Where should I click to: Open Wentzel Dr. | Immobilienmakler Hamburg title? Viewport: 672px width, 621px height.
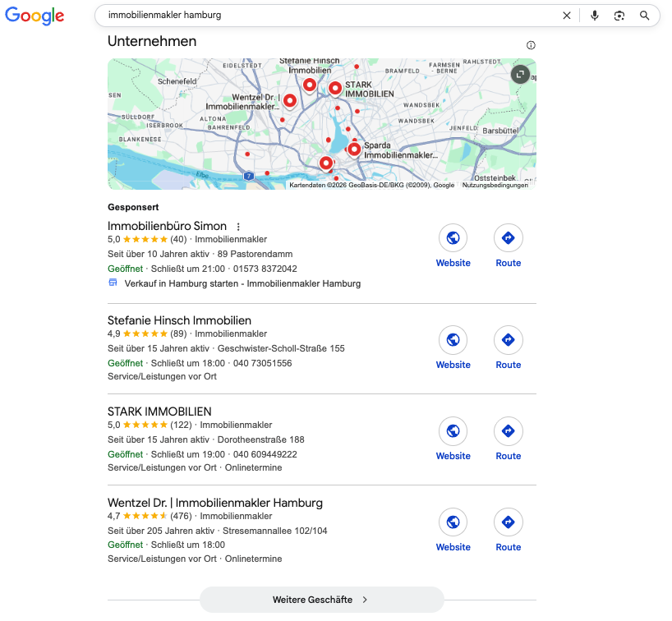click(215, 503)
